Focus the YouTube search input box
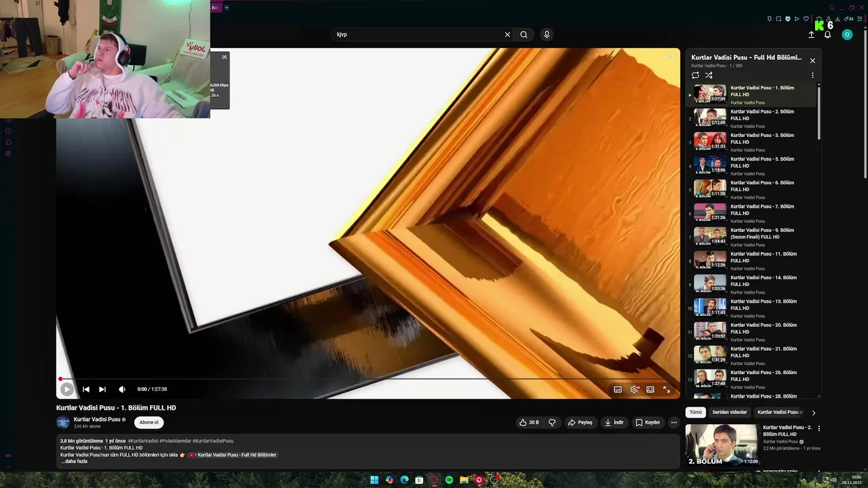This screenshot has width=868, height=488. pyautogui.click(x=418, y=35)
